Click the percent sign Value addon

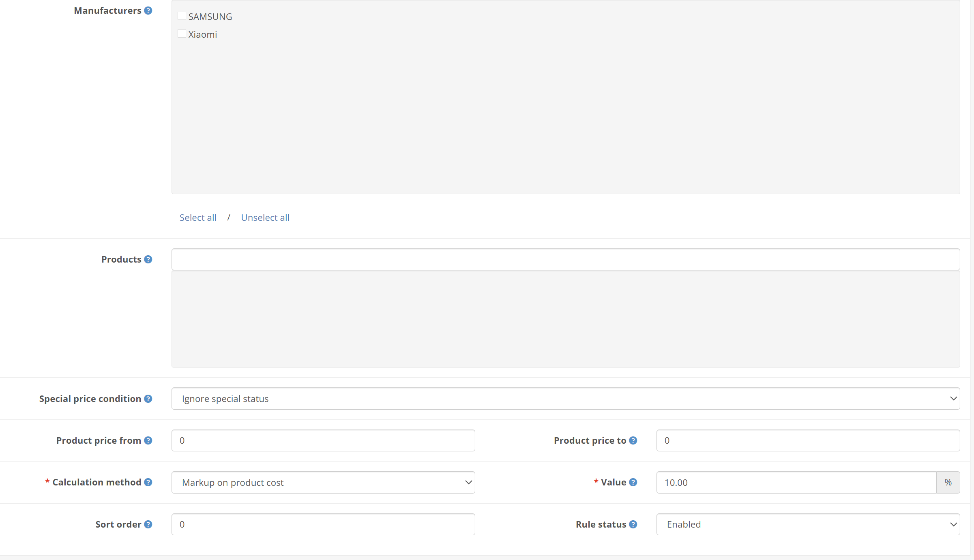pyautogui.click(x=948, y=482)
